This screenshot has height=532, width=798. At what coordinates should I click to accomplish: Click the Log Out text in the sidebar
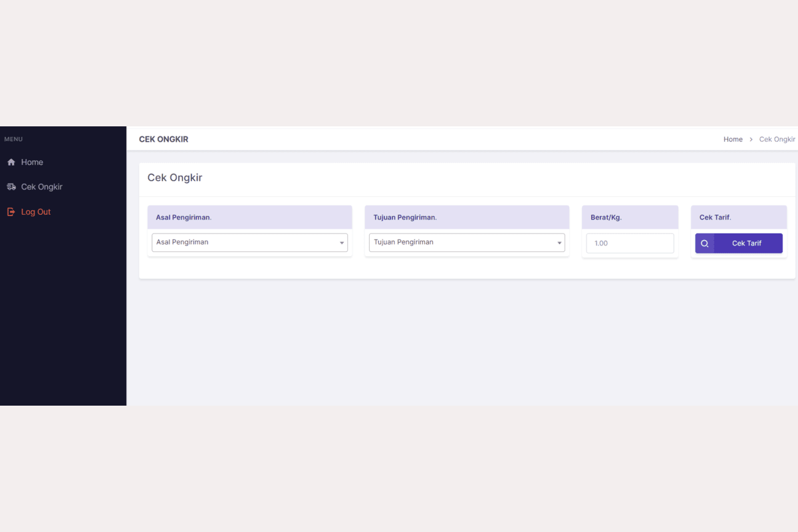pos(36,212)
